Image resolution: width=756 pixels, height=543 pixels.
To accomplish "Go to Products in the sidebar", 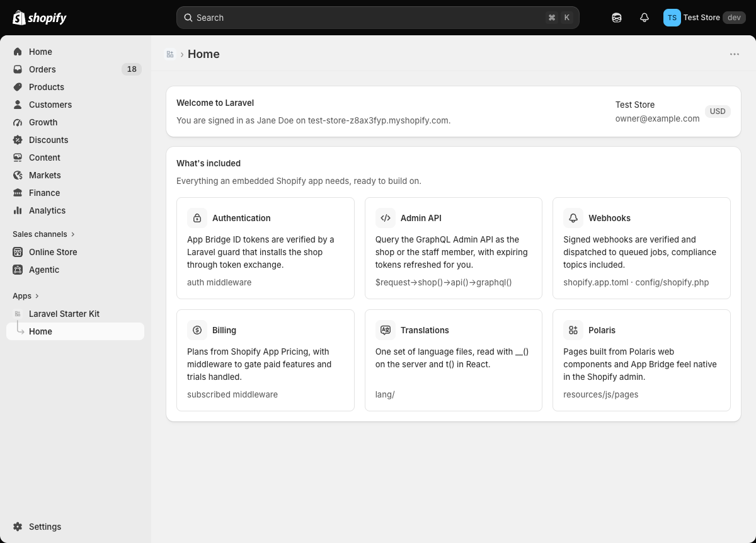I will click(76, 87).
